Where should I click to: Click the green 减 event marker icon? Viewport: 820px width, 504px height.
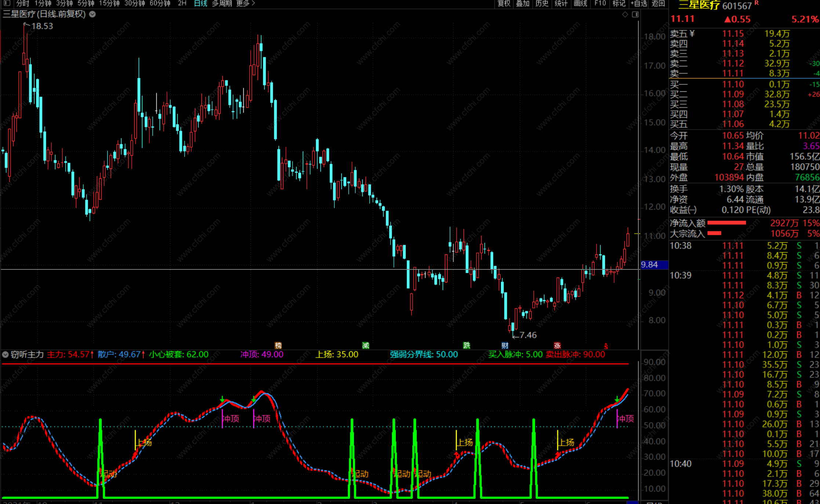[x=366, y=345]
